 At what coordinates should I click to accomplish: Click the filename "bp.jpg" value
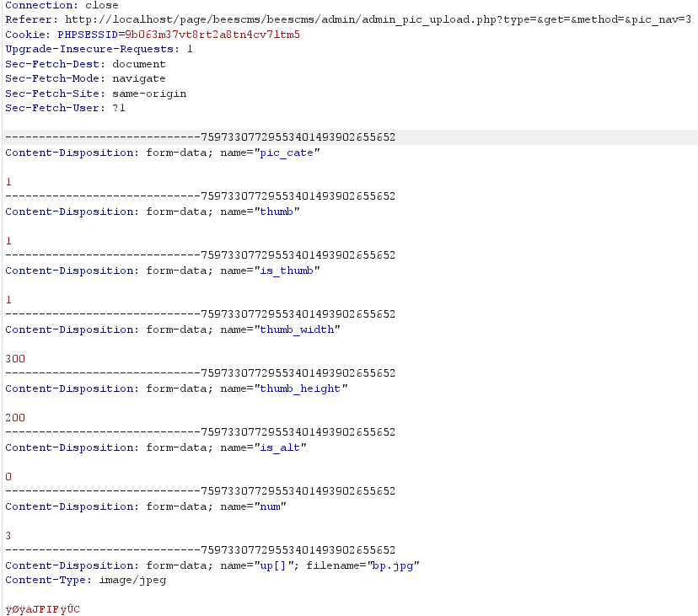395,565
